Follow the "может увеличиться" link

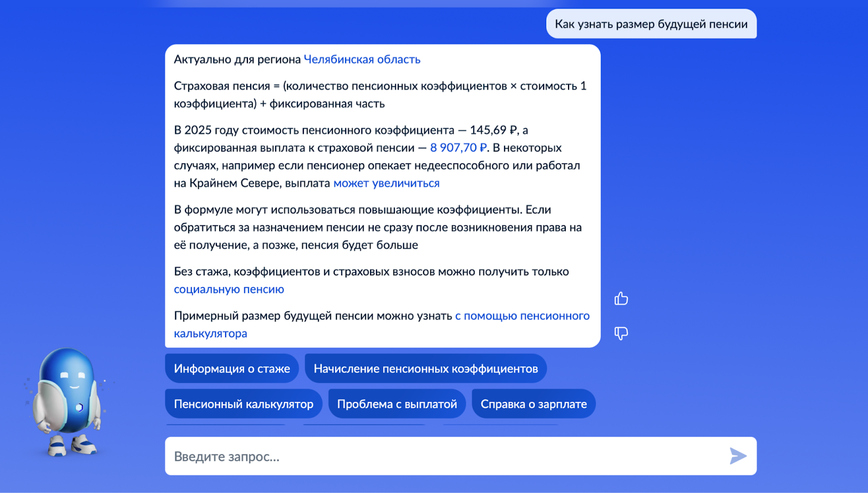click(386, 183)
